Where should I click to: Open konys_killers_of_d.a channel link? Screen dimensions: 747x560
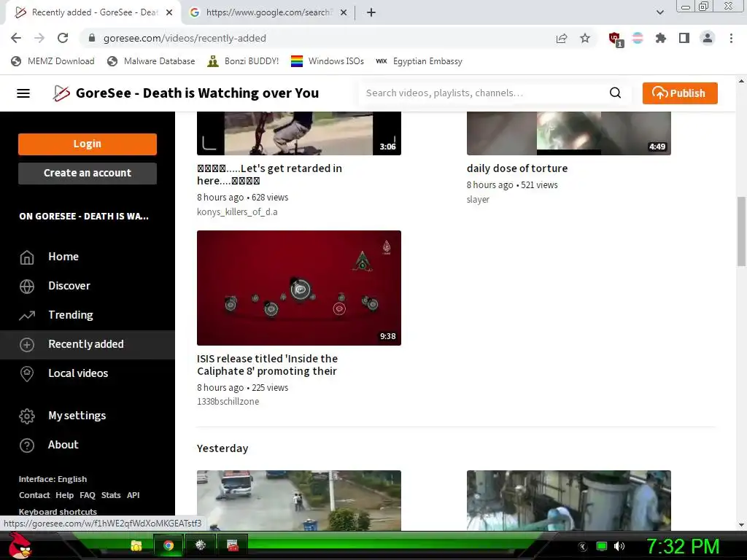237,212
